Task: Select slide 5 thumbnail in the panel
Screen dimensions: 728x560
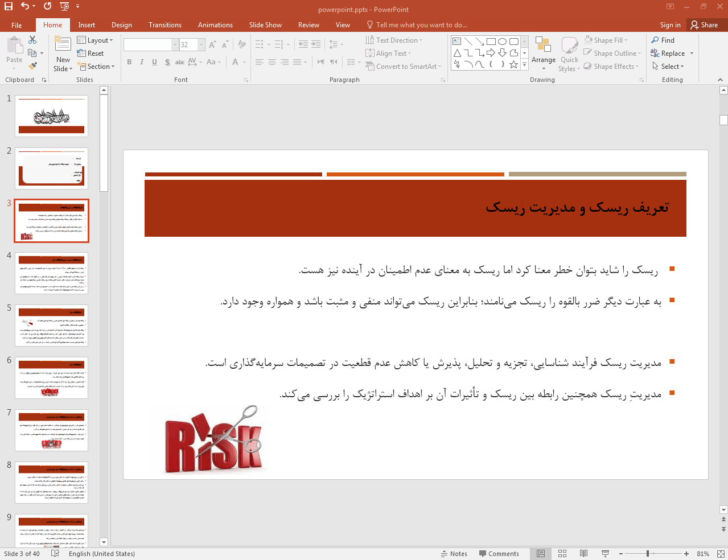Action: coord(51,325)
